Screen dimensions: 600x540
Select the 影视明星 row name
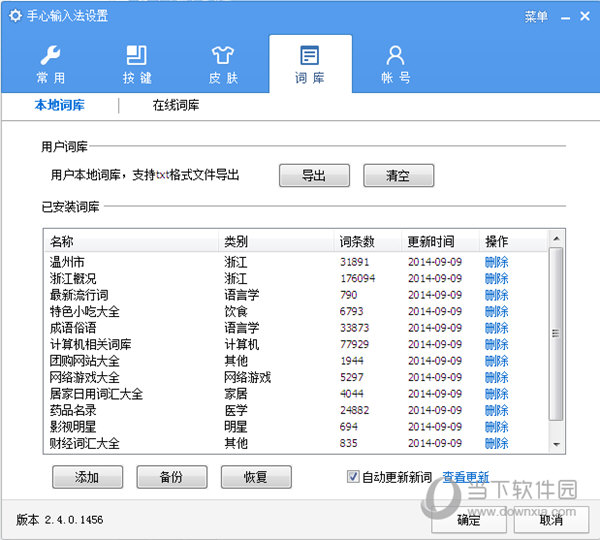[73, 427]
